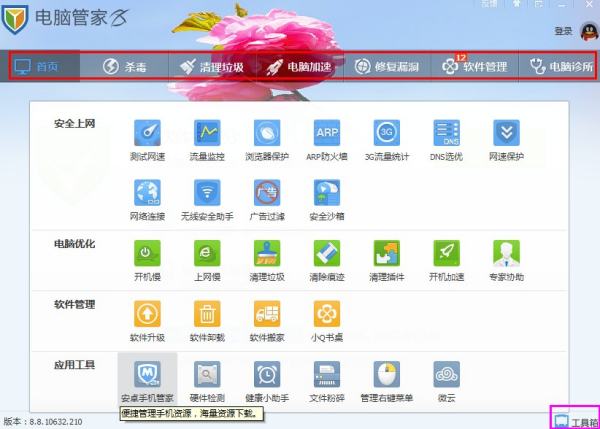This screenshot has height=429, width=600.
Task: Open 软件搬家 software mover
Action: (267, 321)
